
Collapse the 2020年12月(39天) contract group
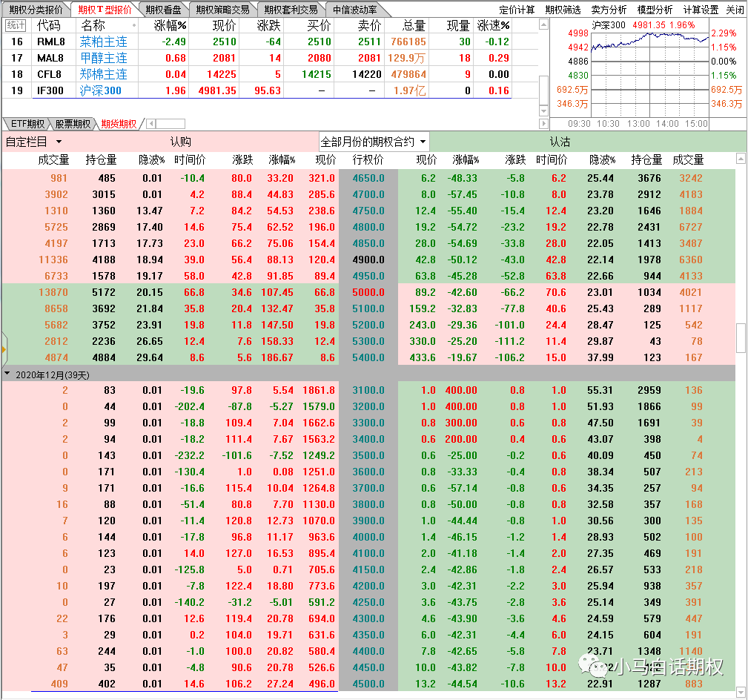[7, 374]
